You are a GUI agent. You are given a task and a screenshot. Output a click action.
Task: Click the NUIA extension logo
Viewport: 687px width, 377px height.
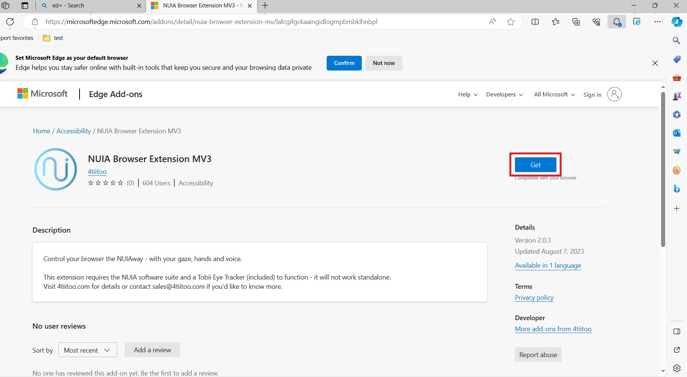pyautogui.click(x=56, y=169)
